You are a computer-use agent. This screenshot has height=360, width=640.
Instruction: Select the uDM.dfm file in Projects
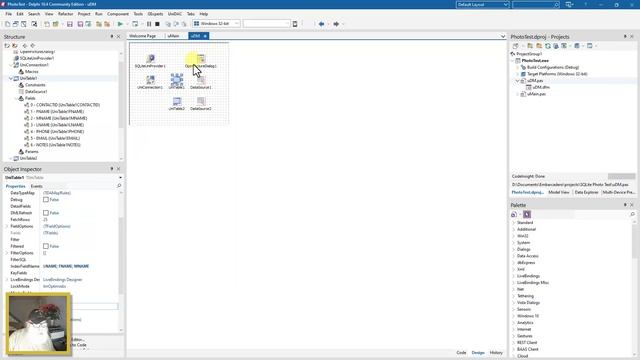point(541,87)
